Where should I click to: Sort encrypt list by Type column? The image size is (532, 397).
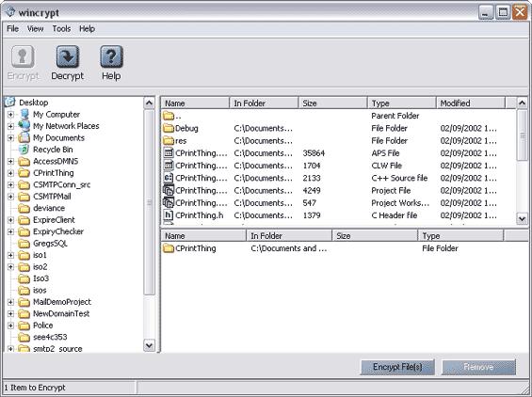[x=460, y=235]
